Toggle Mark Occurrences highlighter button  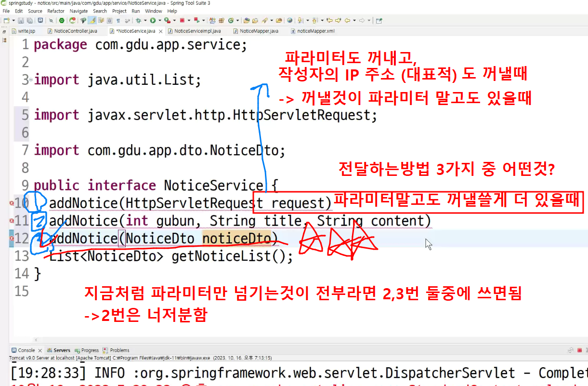coord(92,21)
